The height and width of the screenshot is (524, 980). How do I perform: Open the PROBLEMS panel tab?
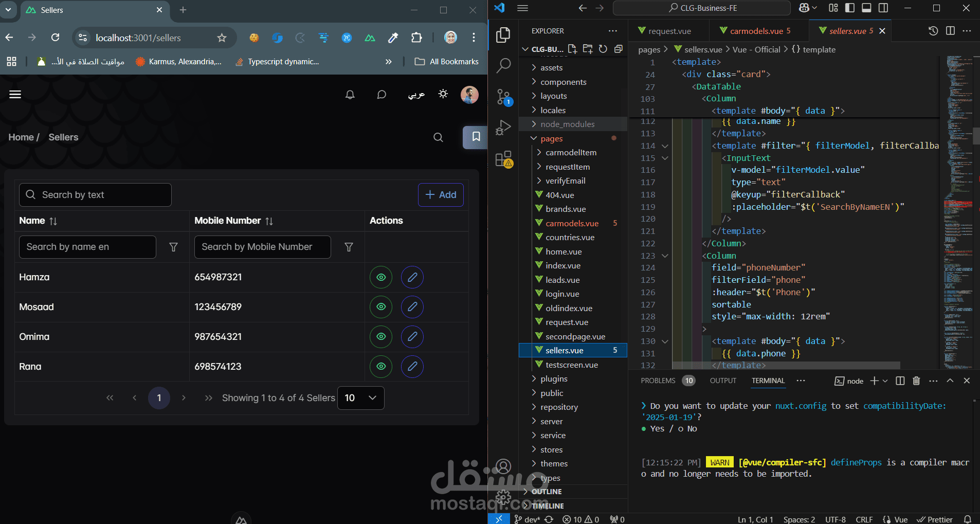(x=658, y=381)
